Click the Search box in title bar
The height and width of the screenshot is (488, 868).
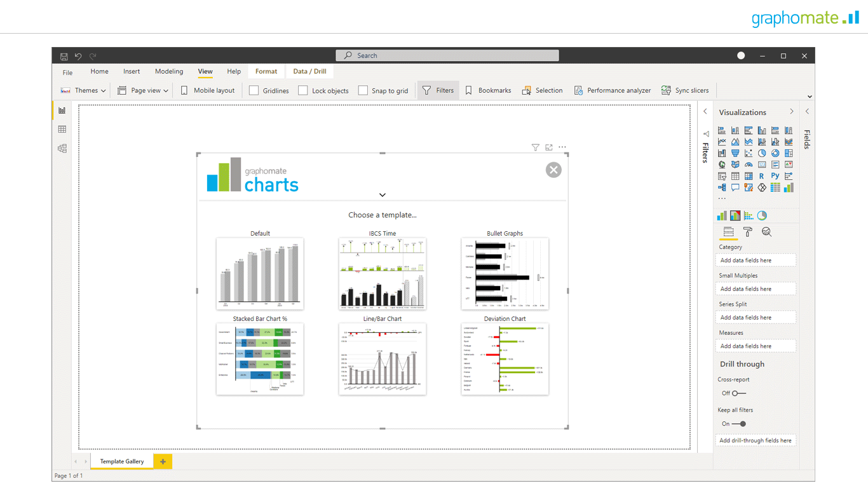447,56
